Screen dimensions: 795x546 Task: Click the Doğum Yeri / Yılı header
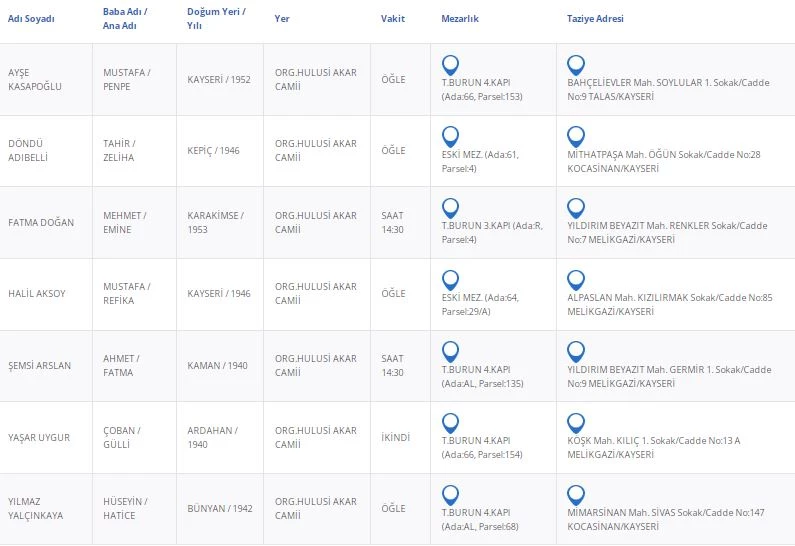coord(216,19)
